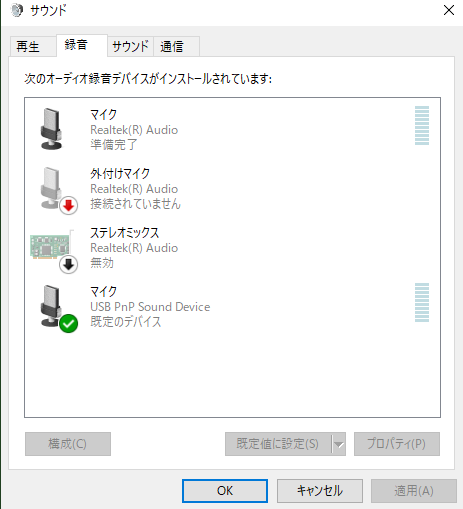
Task: Click the speaker icon in title bar
Action: pos(17,10)
